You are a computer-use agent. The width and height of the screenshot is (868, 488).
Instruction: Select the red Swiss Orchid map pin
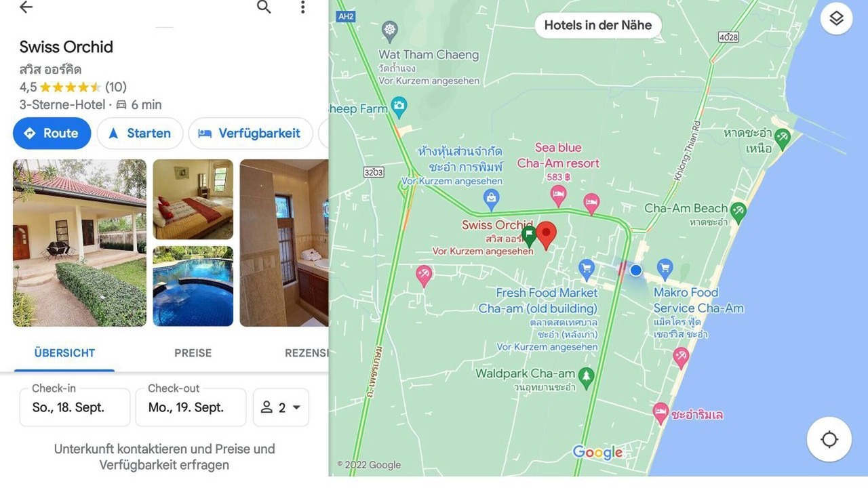click(546, 235)
